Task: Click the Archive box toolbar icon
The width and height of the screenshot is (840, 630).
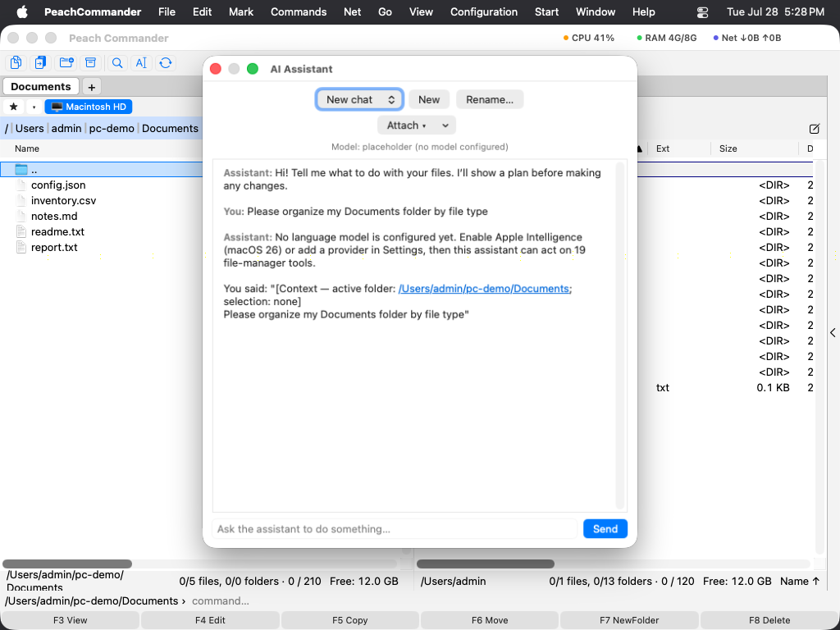Action: [x=90, y=62]
